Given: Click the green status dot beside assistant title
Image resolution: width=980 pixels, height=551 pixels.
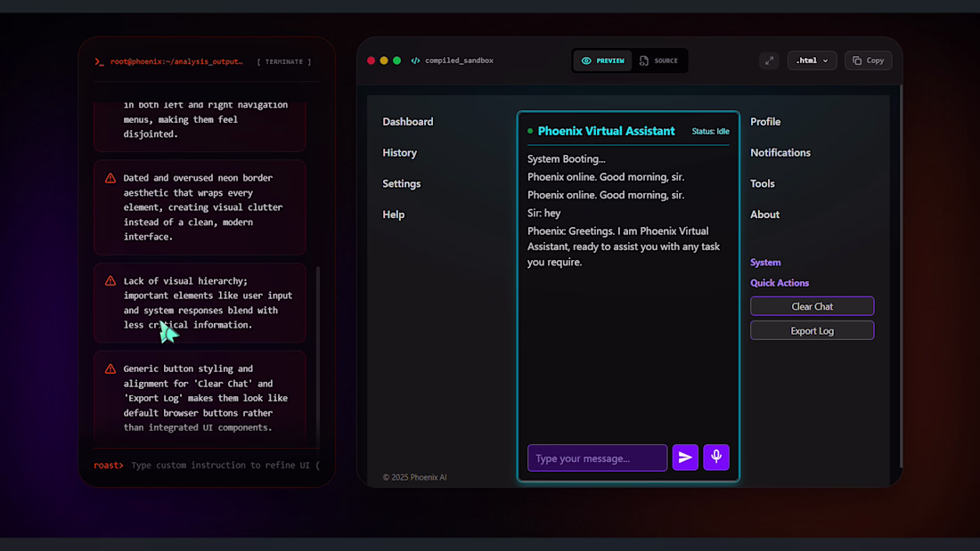Looking at the screenshot, I should click(530, 131).
